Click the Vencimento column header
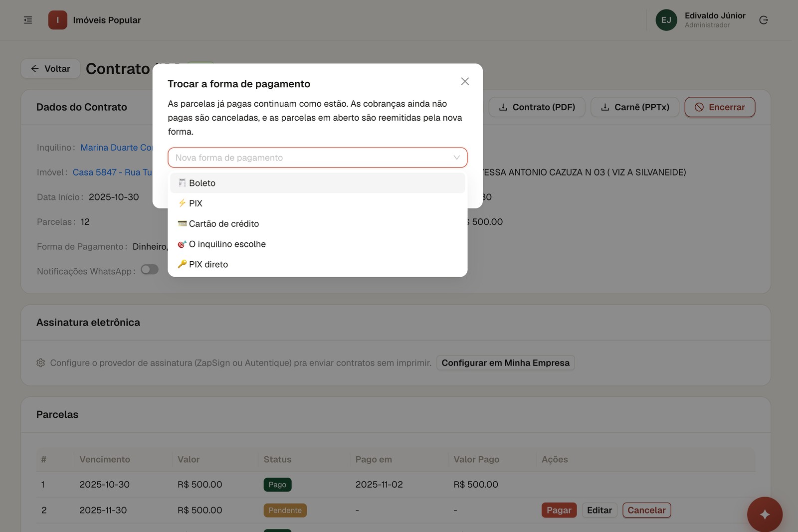Screen dimensions: 798x532 pos(105,459)
